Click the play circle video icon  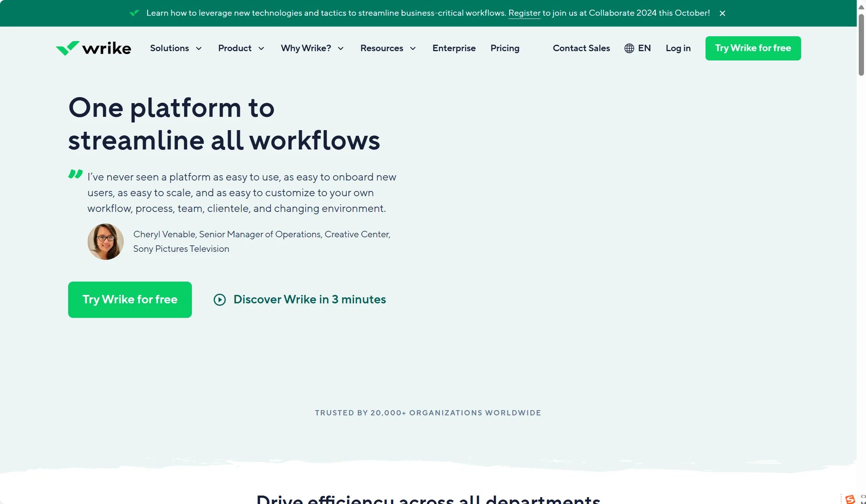(220, 300)
